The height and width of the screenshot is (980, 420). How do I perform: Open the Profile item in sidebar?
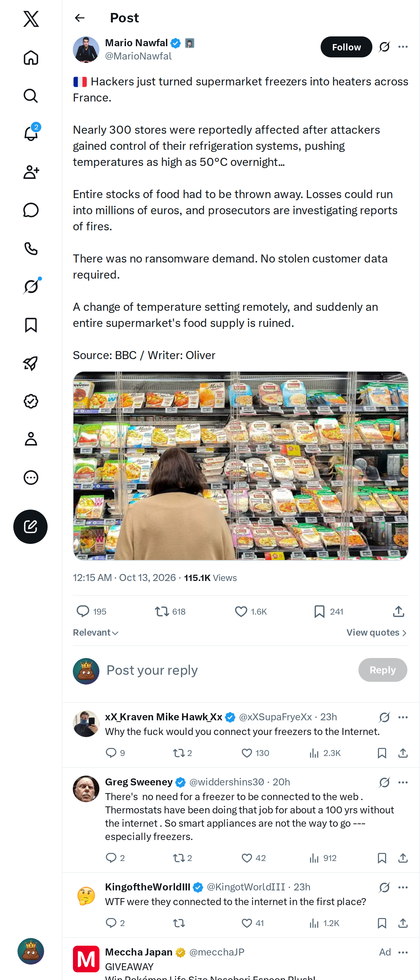pos(31,439)
